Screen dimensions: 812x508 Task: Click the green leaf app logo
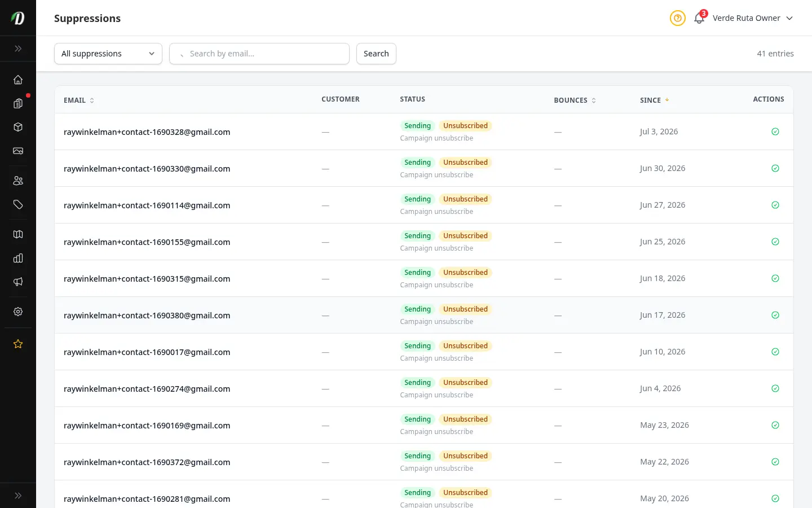coord(18,18)
